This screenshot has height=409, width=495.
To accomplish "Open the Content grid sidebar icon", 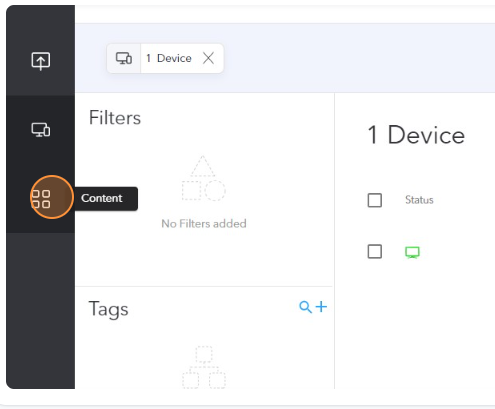I will (41, 199).
